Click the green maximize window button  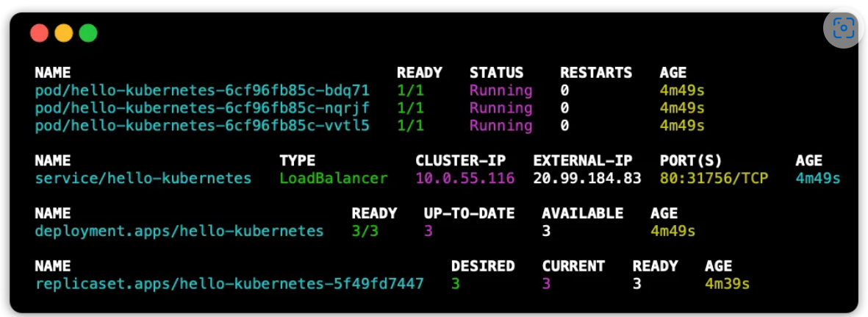point(88,33)
